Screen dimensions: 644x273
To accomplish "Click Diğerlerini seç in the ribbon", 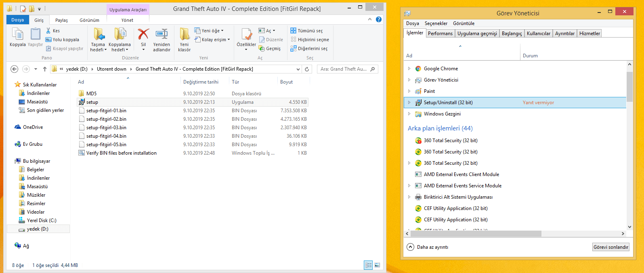I will pyautogui.click(x=309, y=48).
